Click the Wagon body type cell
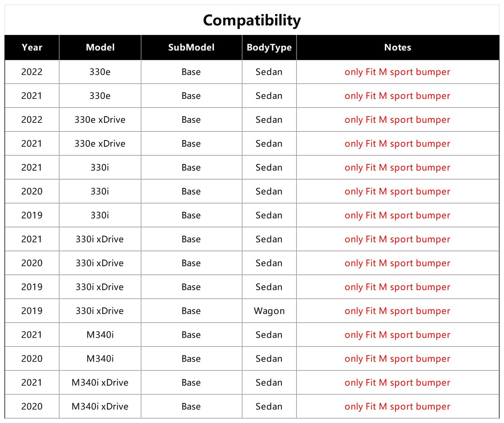This screenshot has height=423, width=504. pyautogui.click(x=269, y=311)
